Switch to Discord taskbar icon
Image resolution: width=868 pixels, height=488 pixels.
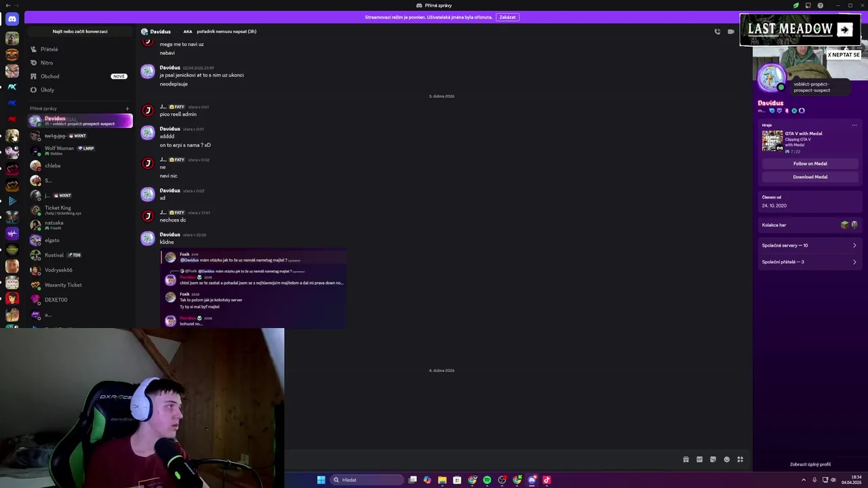point(532,480)
